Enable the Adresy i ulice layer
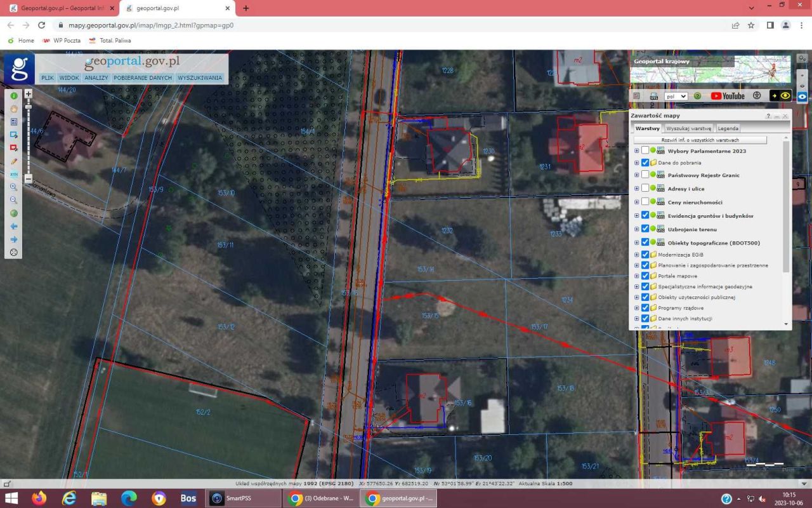This screenshot has height=508, width=812. click(645, 188)
